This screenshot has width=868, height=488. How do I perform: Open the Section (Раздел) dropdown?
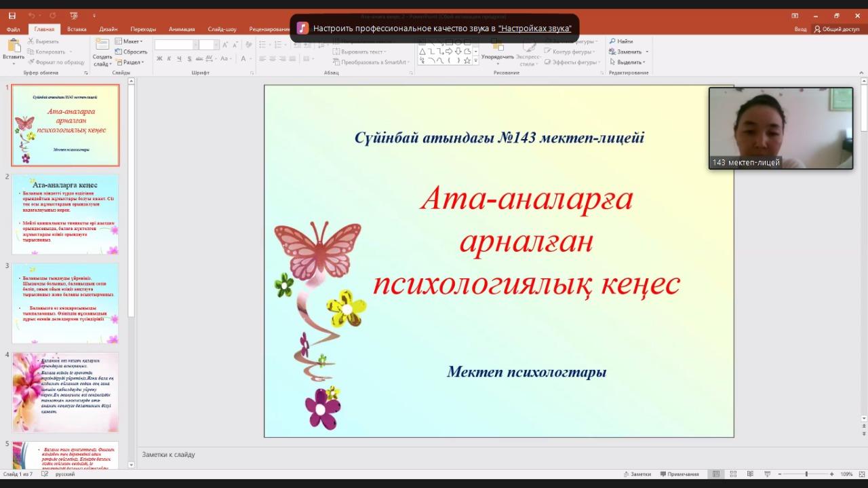(x=129, y=62)
